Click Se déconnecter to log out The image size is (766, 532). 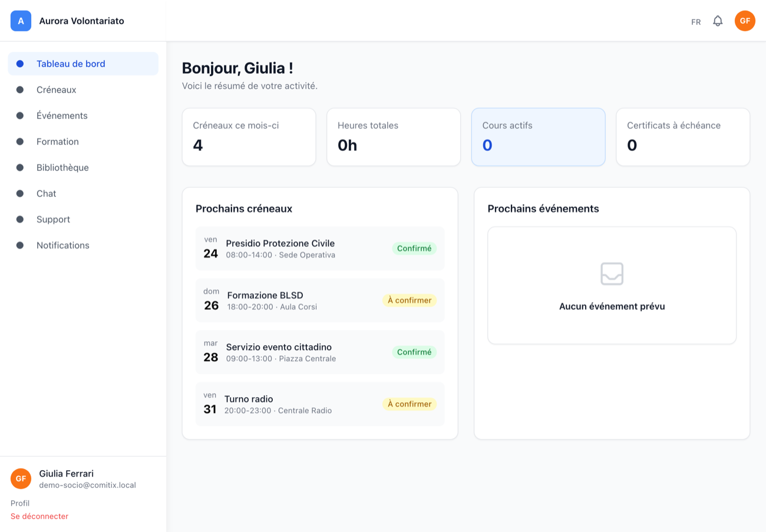(x=39, y=516)
